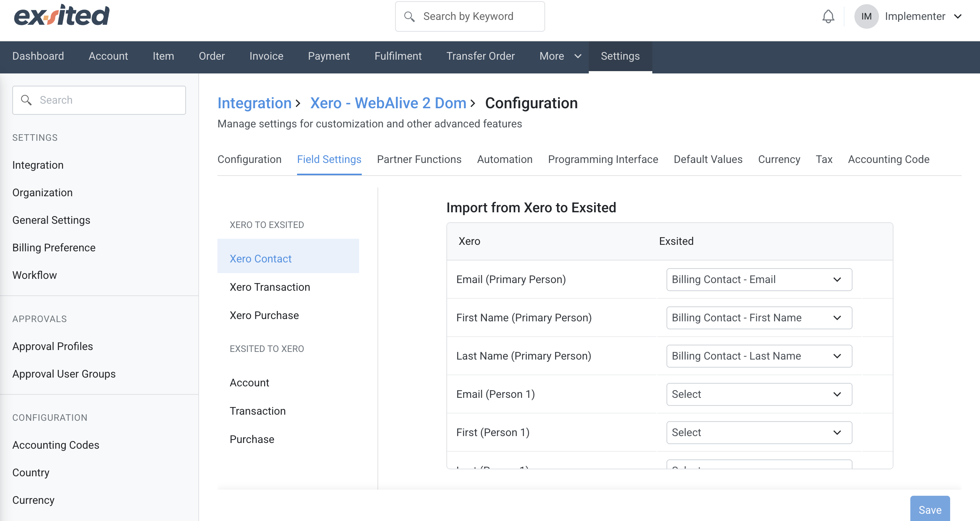Open the Item menu
Viewport: 980px width, 521px height.
(x=163, y=56)
